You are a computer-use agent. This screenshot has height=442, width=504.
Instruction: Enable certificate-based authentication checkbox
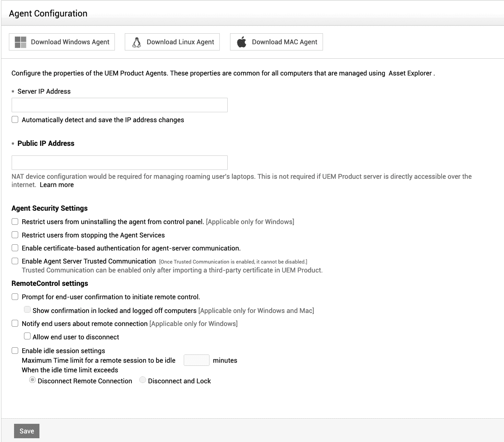[x=15, y=248]
